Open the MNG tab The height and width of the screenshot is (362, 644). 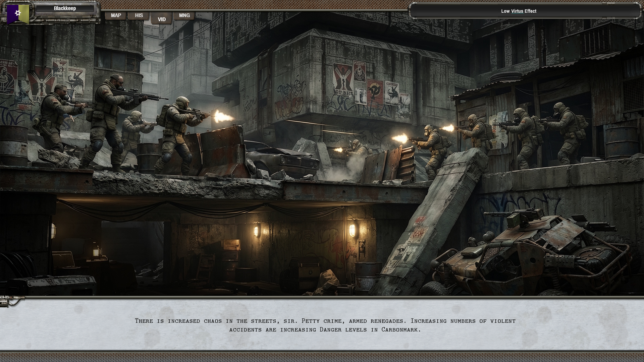[184, 15]
